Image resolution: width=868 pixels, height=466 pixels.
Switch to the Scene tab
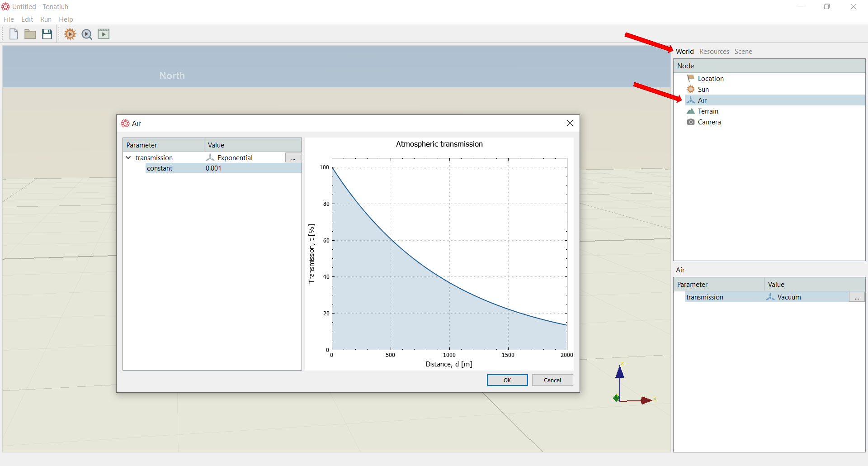(743, 52)
